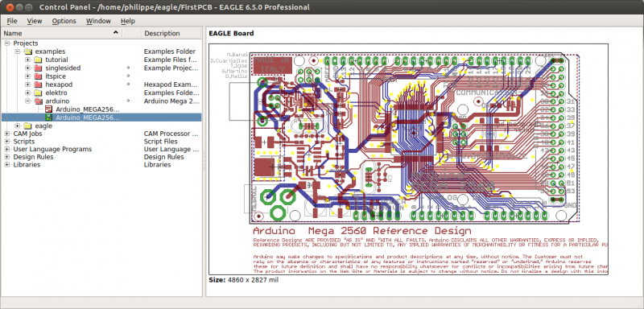This screenshot has width=644, height=309.
Task: Expand the hexapod project node
Action: 28,84
